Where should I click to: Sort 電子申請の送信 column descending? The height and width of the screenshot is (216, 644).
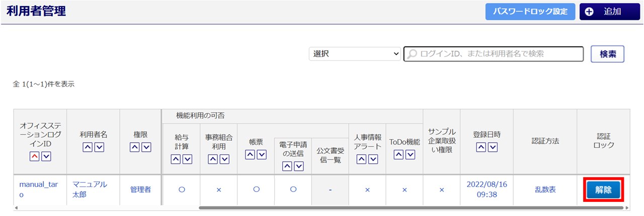[x=299, y=165]
